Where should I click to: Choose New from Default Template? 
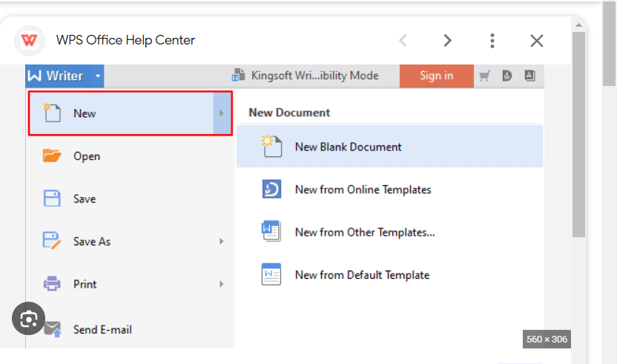pos(390,275)
